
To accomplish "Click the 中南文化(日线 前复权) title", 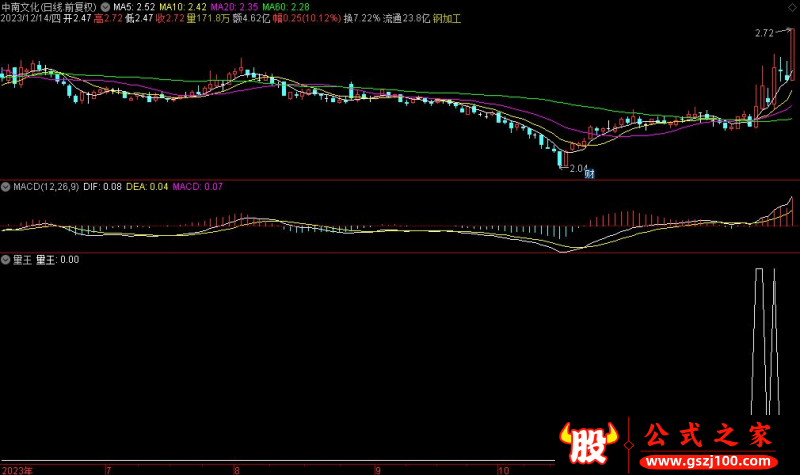I will coord(48,7).
